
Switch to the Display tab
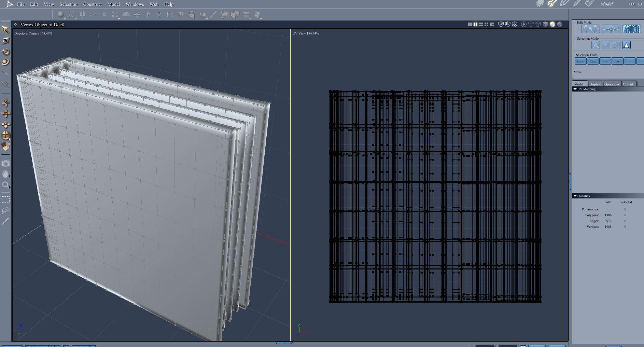pos(594,84)
